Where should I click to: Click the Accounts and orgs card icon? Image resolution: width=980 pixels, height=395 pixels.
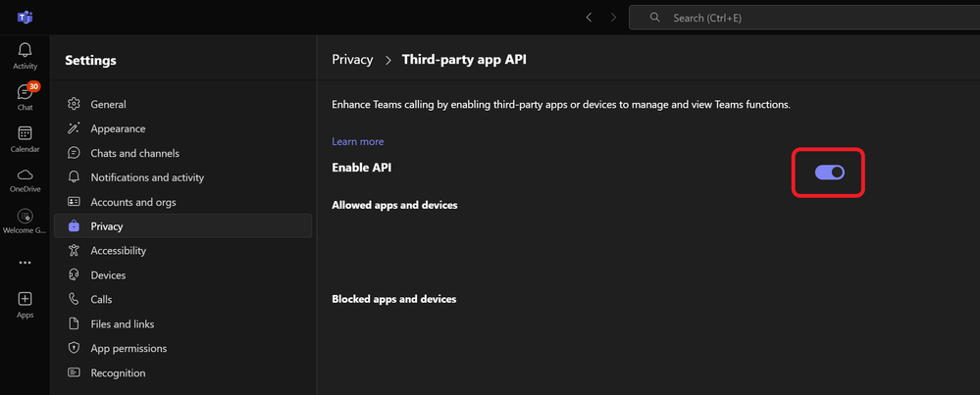(x=74, y=202)
